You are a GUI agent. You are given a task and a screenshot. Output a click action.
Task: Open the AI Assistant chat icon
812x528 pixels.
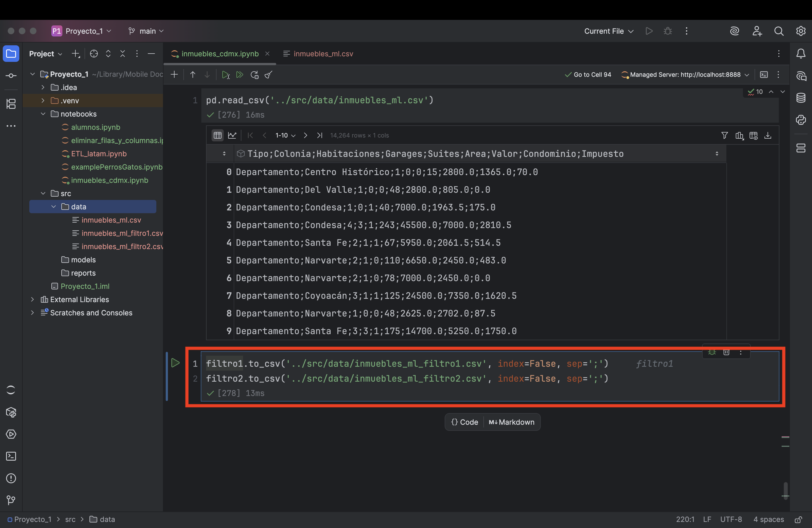pyautogui.click(x=801, y=76)
